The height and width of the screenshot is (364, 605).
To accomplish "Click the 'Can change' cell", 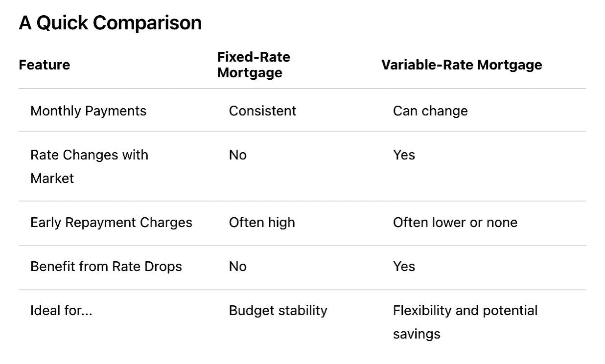I will (x=430, y=111).
